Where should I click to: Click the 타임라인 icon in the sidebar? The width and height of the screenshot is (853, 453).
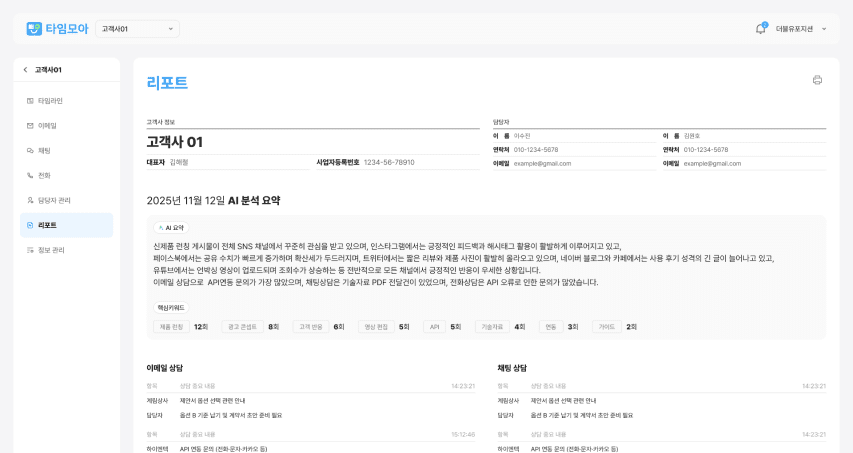30,101
